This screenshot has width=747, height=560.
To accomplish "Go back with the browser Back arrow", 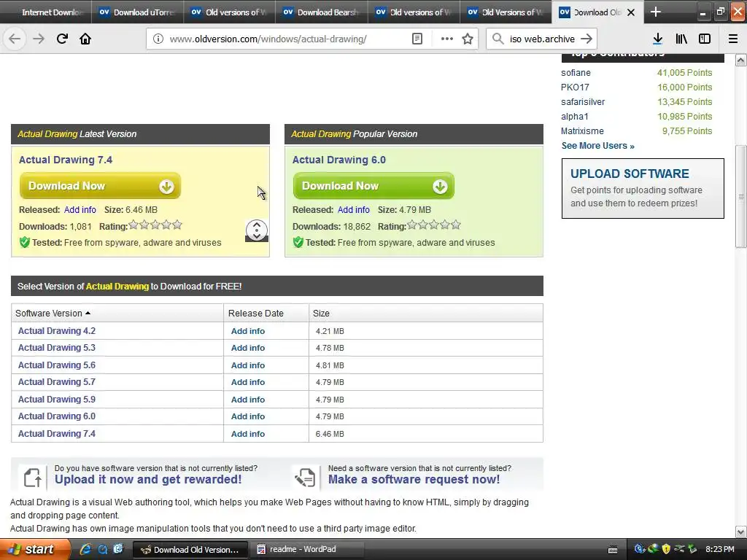I will point(15,39).
